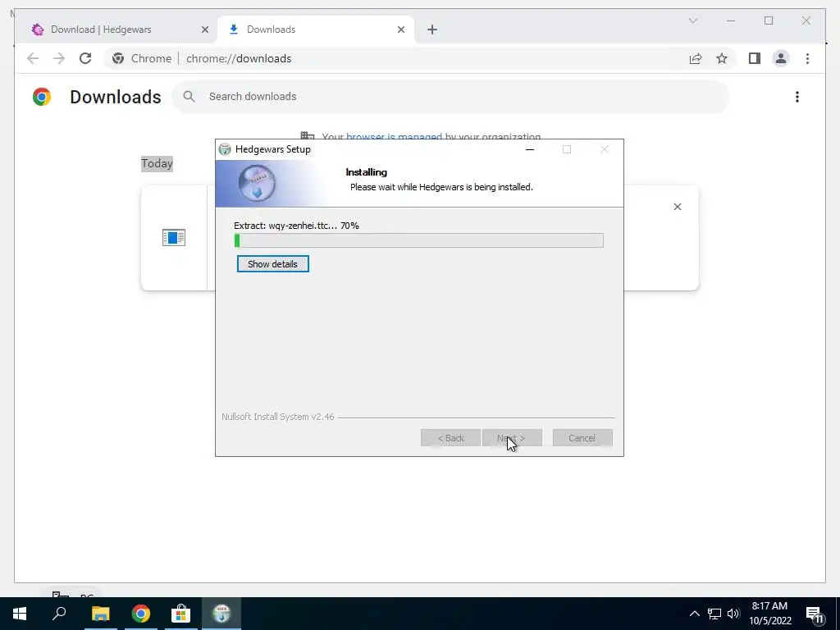Open Chrome's main three-dot menu
840x630 pixels.
(807, 58)
